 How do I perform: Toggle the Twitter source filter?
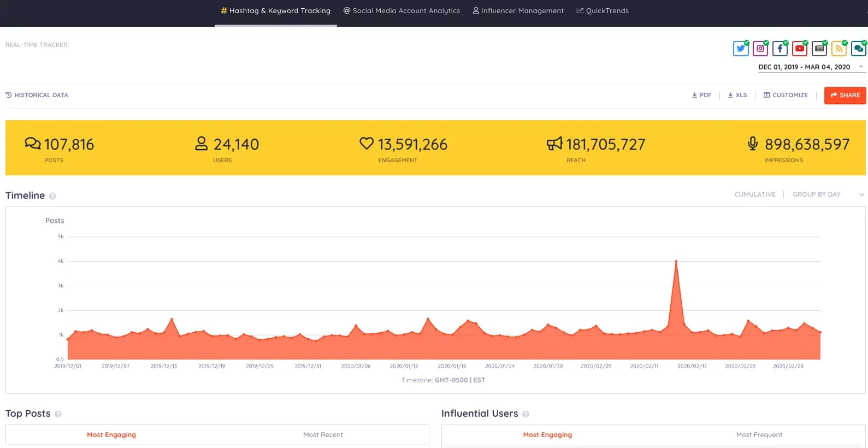point(741,49)
